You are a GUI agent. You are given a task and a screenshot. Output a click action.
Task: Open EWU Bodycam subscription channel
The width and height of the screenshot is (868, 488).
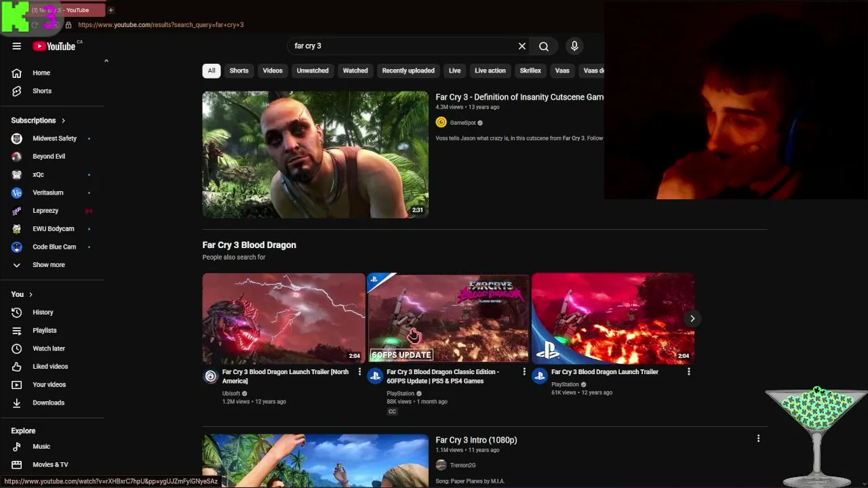tap(54, 228)
